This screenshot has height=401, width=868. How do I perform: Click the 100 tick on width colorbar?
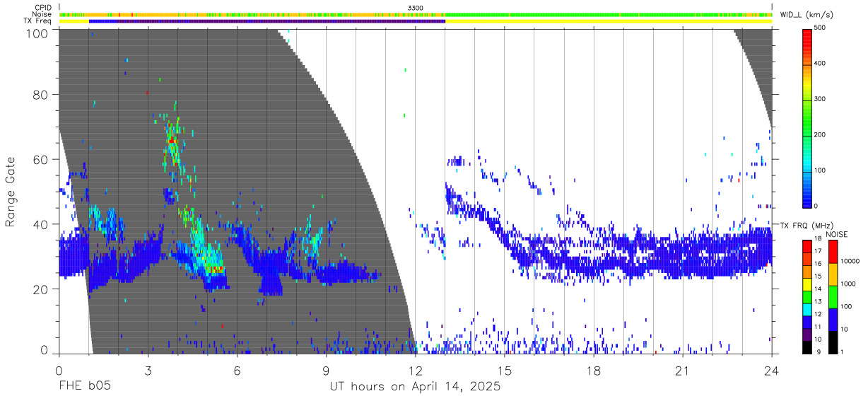click(821, 170)
